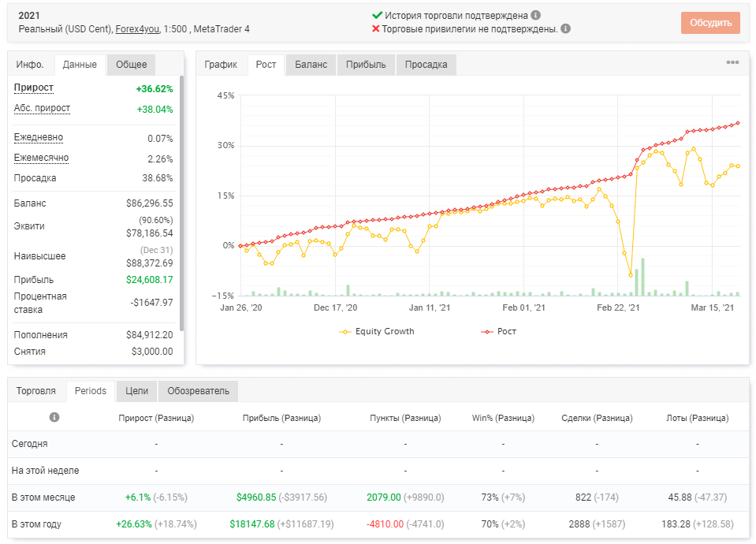Toggle Equity Growth series in chart legend
Viewport: 756px width, 544px height.
(377, 331)
